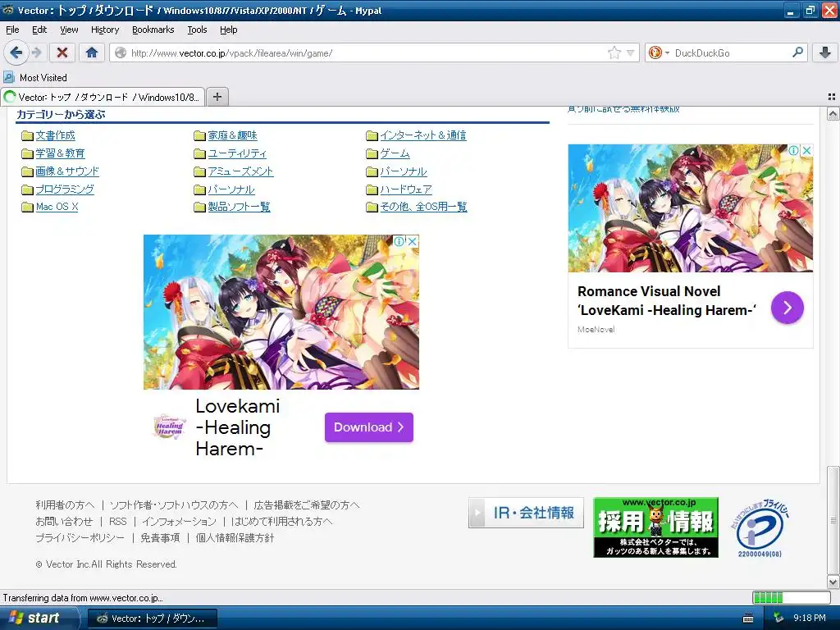Click the search magnifier icon
The image size is (840, 630).
797,52
